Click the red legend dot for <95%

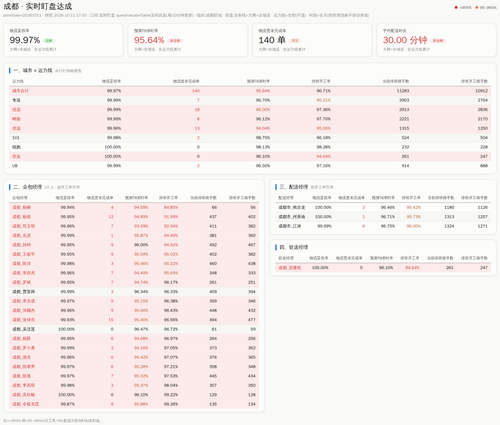click(456, 7)
